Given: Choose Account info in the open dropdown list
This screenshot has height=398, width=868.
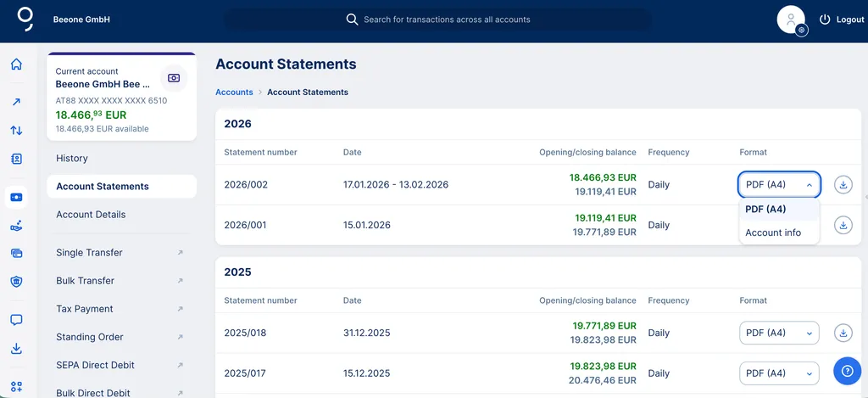Looking at the screenshot, I should click(779, 233).
